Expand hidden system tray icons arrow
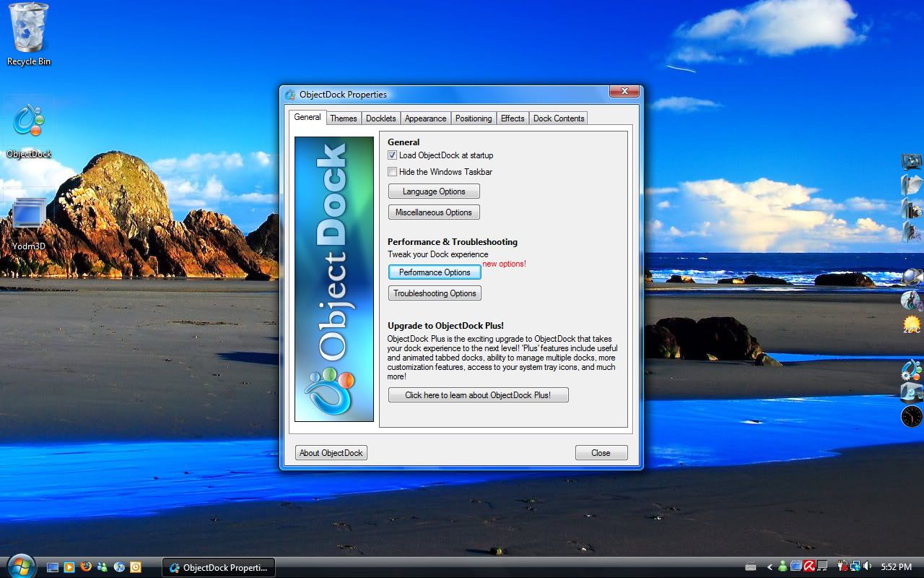924x578 pixels. 770,567
